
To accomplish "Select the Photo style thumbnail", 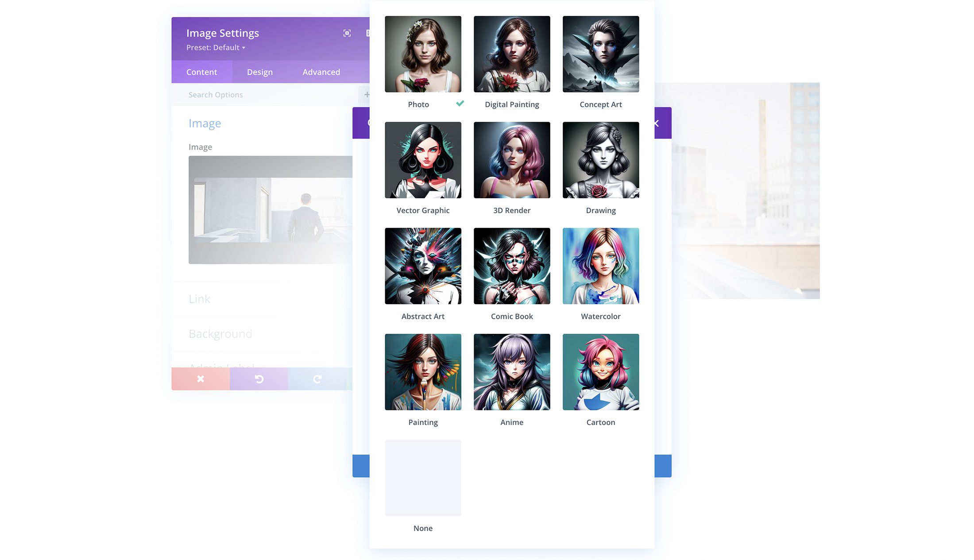I will [423, 54].
